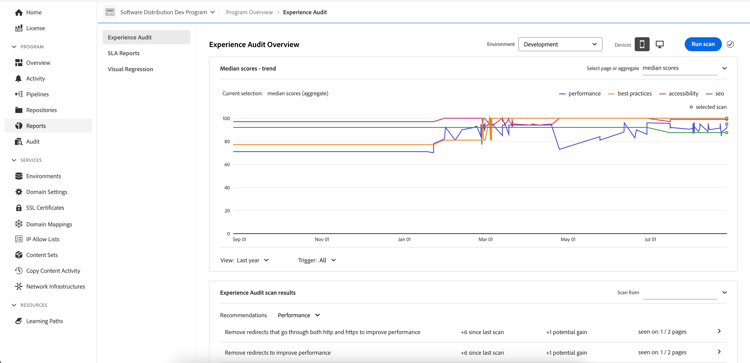This screenshot has height=363, width=750.
Task: Open Visual Regression tab
Action: (130, 69)
